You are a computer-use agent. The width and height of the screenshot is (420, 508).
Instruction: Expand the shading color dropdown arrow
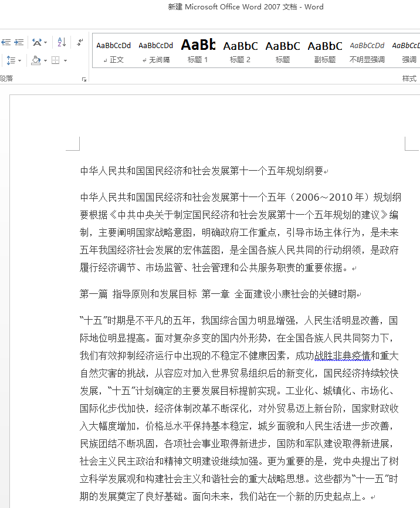pyautogui.click(x=45, y=60)
